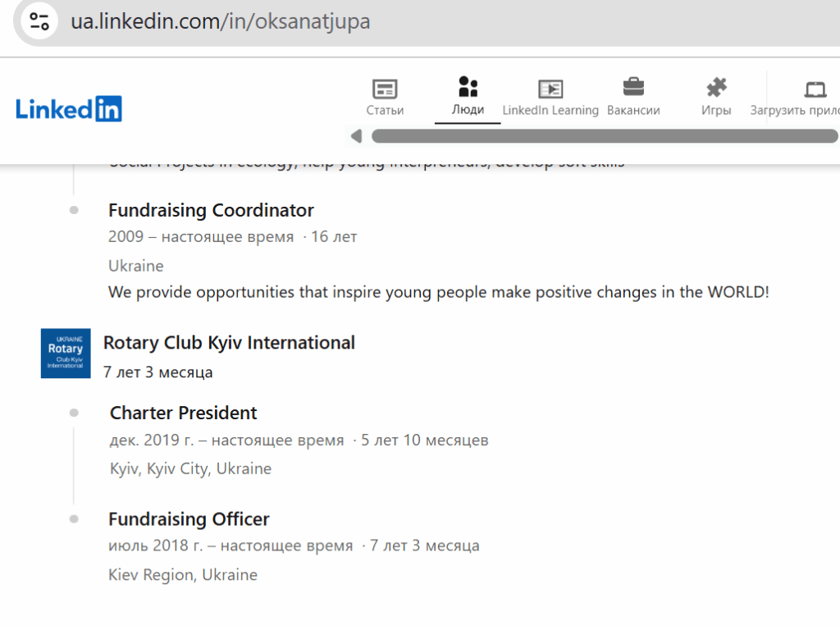Open the LinkedIn Learning icon
Viewport: 840px width, 626px height.
coord(550,89)
